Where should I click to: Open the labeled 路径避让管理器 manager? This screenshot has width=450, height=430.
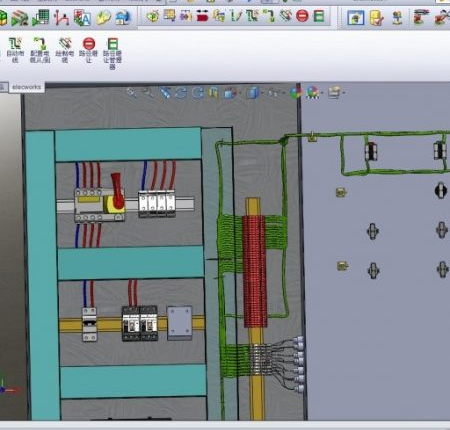click(112, 53)
